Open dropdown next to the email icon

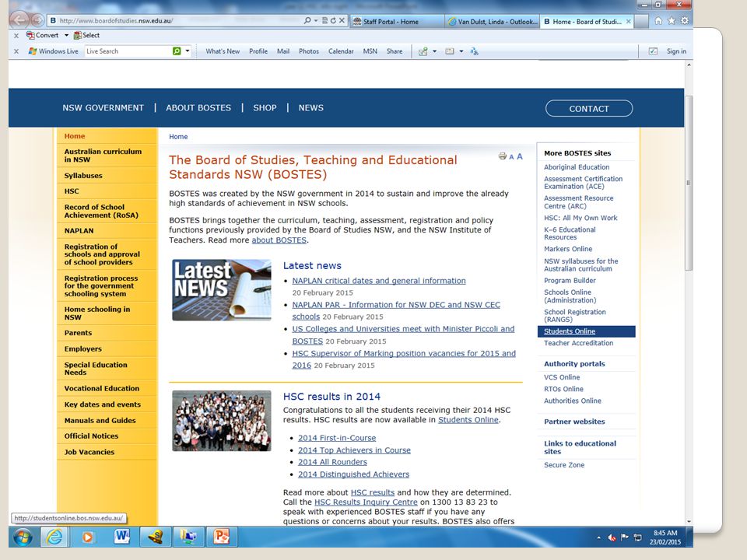tap(461, 51)
